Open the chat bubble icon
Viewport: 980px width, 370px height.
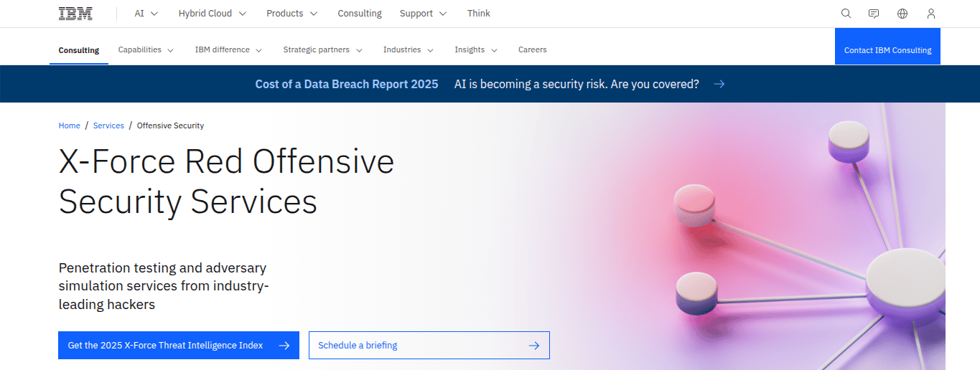[x=874, y=14]
